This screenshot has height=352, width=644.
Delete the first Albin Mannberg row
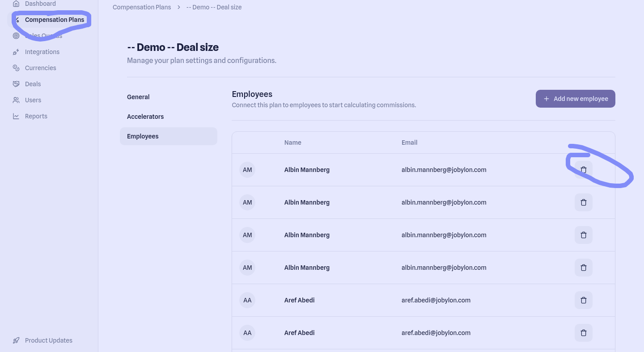tap(583, 170)
